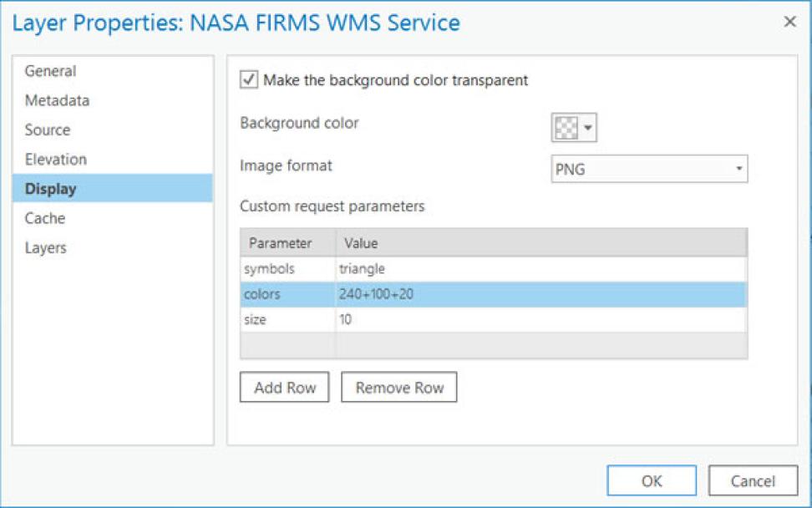Select the symbols parameter cell
The height and width of the screenshot is (508, 812).
(x=288, y=269)
